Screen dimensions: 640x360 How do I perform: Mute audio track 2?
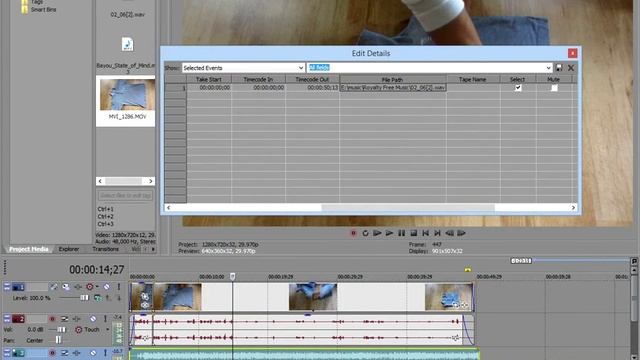click(x=93, y=318)
